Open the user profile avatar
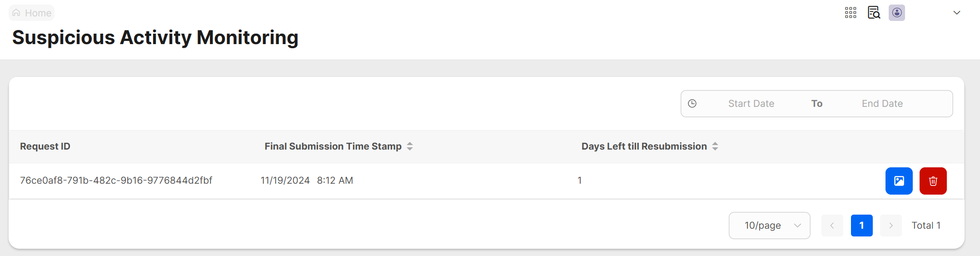This screenshot has height=256, width=980. (897, 13)
